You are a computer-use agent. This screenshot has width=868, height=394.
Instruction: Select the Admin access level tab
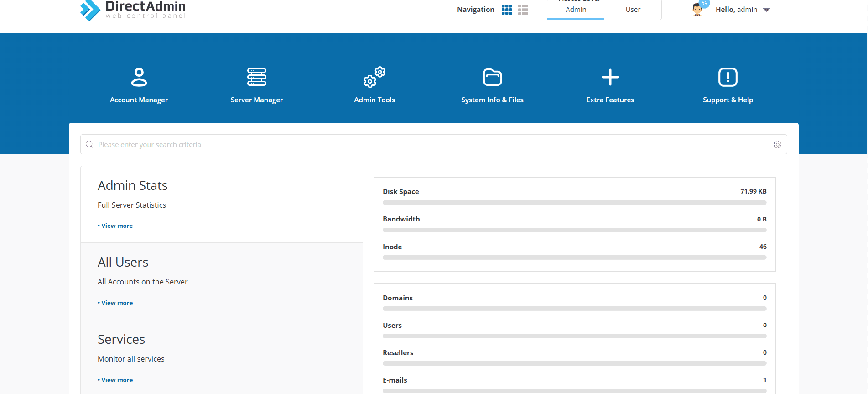[576, 10]
